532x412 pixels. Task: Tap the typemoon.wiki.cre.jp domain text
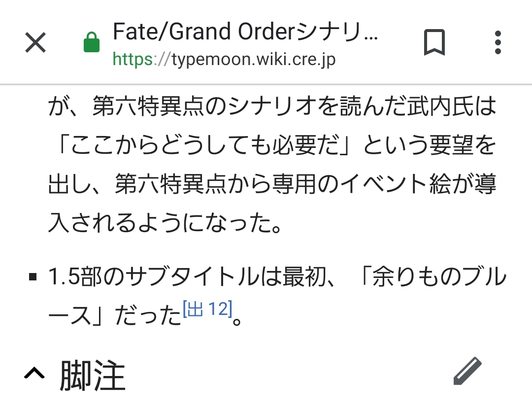[254, 60]
